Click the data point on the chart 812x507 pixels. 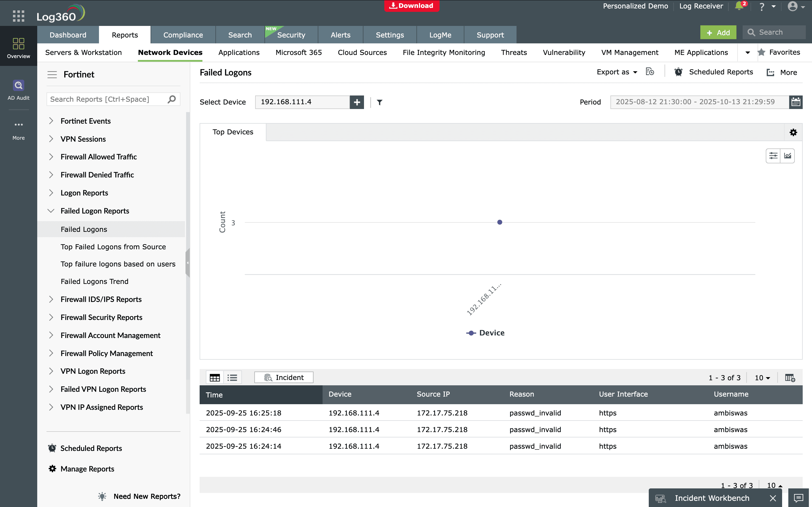(500, 222)
